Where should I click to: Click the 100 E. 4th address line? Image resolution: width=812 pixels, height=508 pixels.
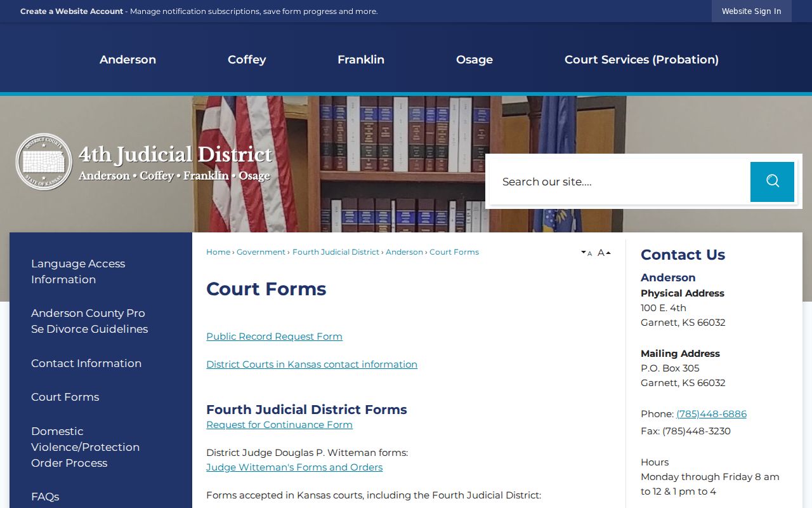[664, 308]
